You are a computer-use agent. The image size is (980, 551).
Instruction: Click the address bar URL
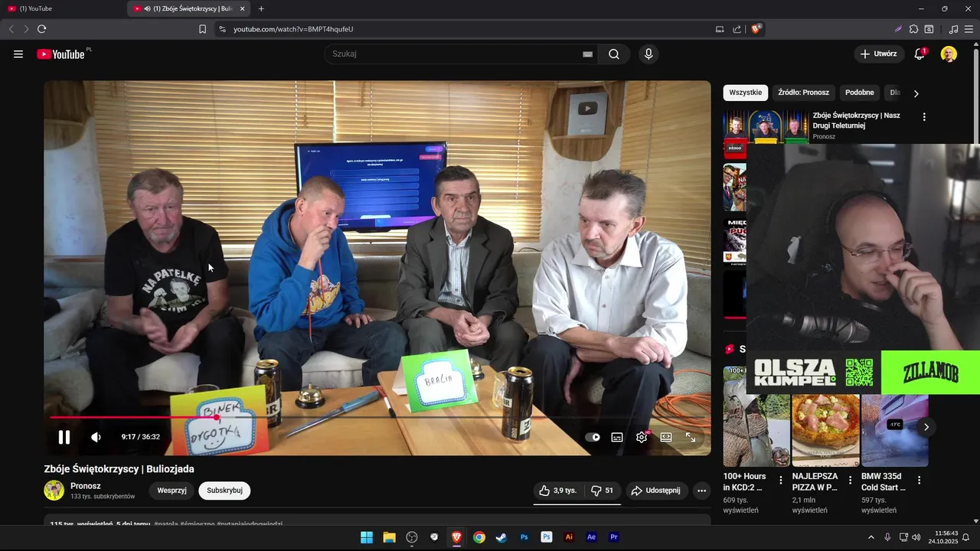pos(293,29)
